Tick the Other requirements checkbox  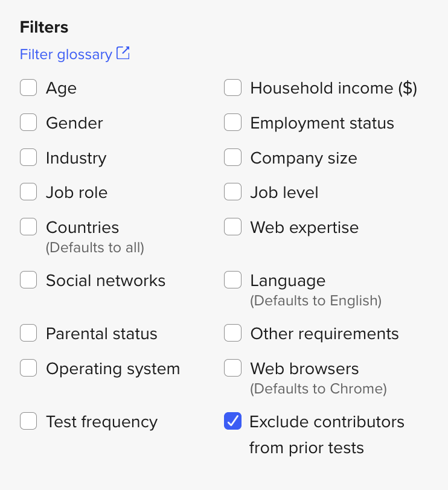pos(232,334)
